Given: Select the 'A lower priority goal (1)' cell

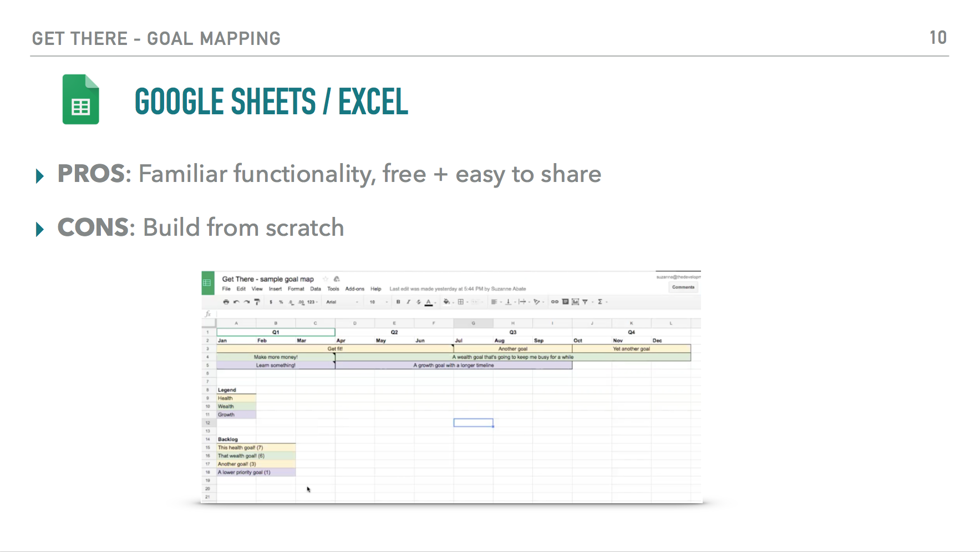Looking at the screenshot, I should (x=256, y=473).
